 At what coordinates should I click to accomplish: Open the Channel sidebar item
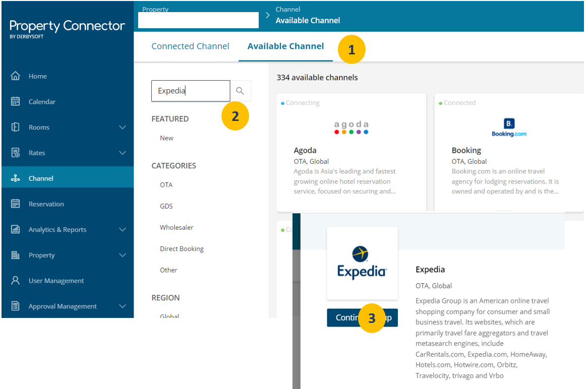(68, 177)
